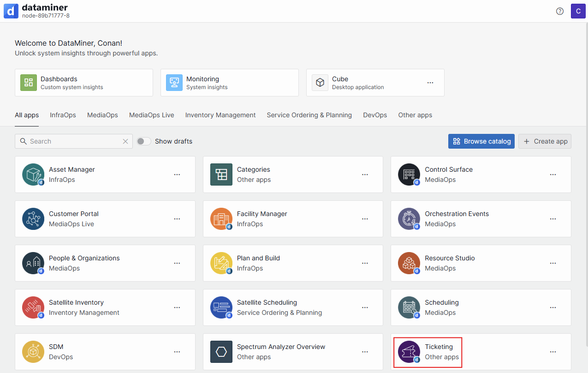Open the Cube tile more options menu
The image size is (588, 373).
coord(430,83)
